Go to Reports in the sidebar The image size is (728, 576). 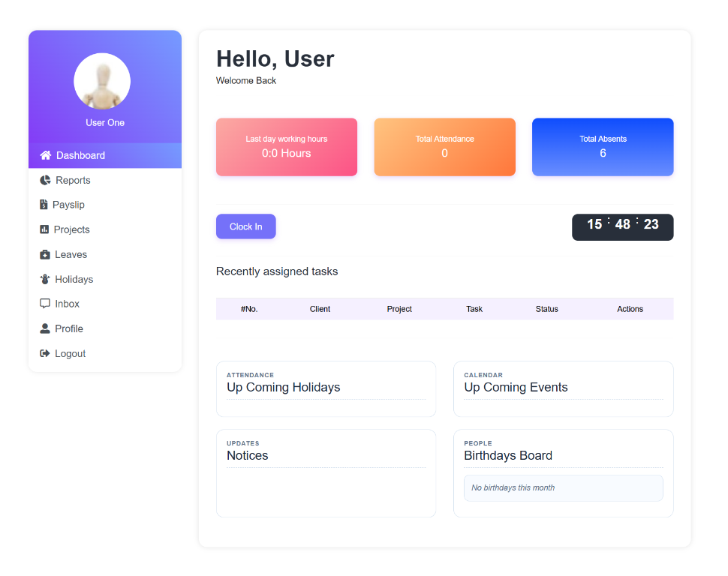tap(105, 180)
